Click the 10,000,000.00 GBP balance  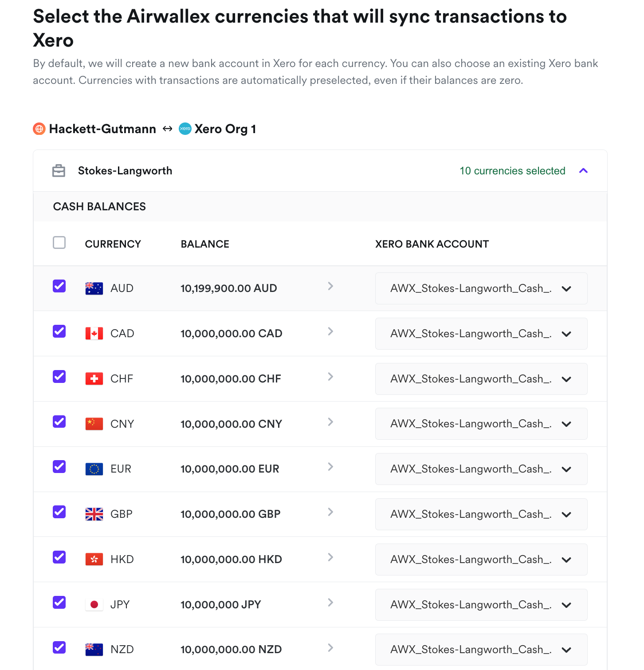point(231,514)
